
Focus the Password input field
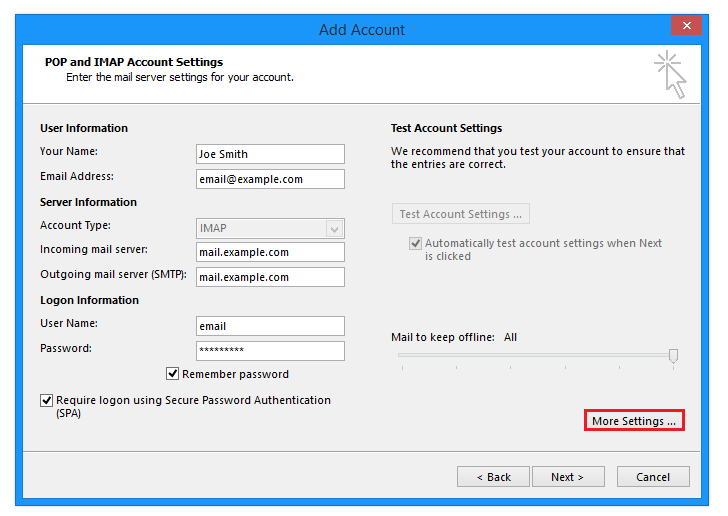point(270,351)
